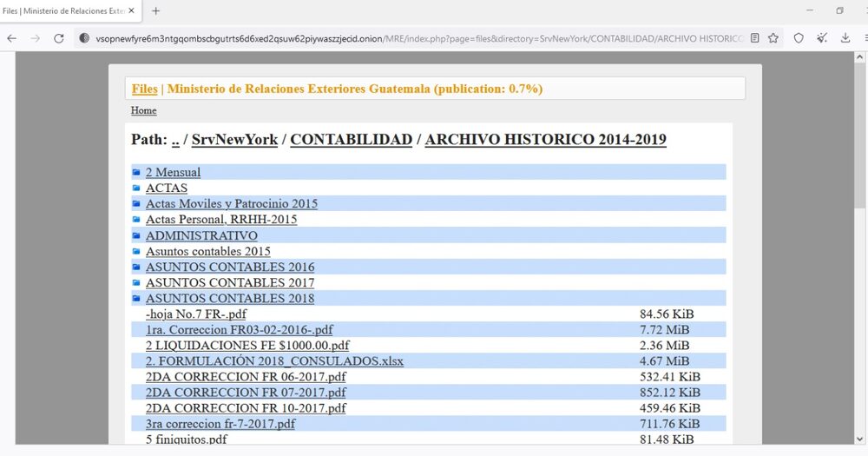Viewport: 868px width, 456px height.
Task: Click the folder icon beside ACTAS
Action: click(136, 188)
